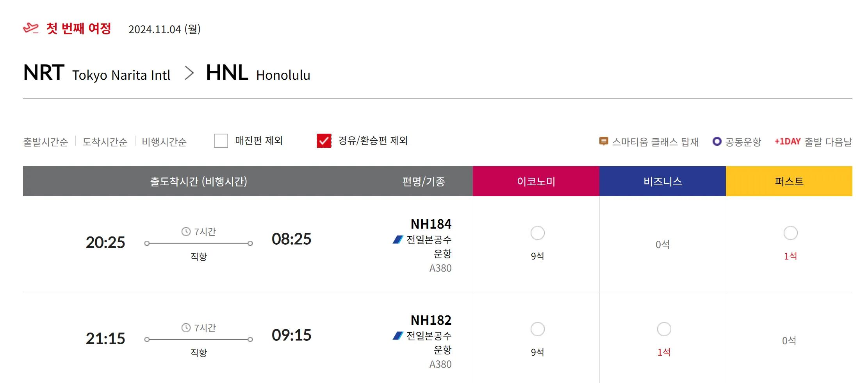Click the ANA logo beside NH182

point(397,336)
